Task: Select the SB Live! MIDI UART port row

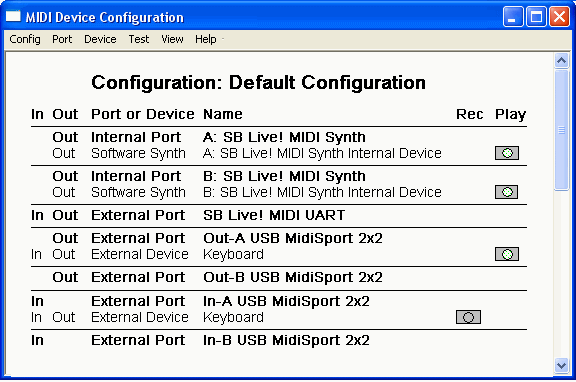Action: 279,215
